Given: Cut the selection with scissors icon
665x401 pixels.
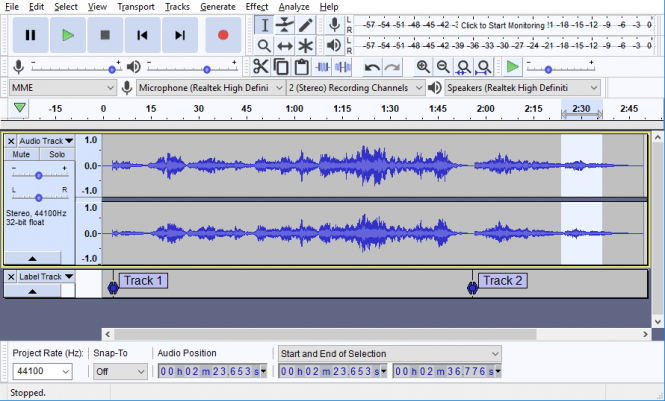Looking at the screenshot, I should pyautogui.click(x=260, y=67).
